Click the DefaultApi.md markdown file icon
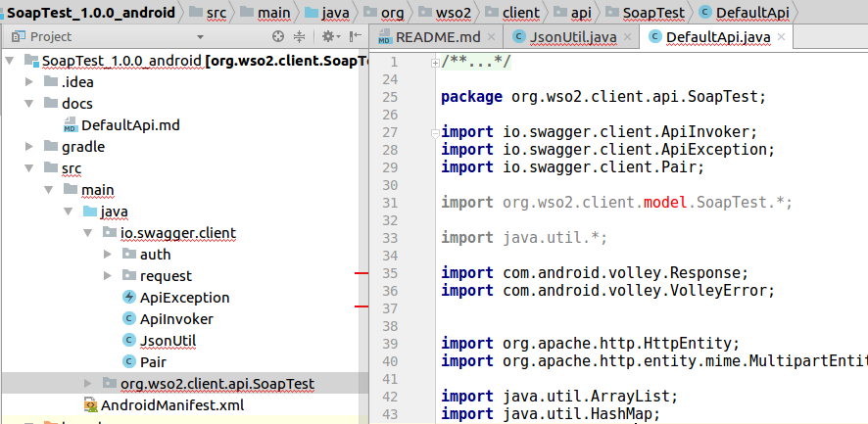868x424 pixels. (x=71, y=125)
